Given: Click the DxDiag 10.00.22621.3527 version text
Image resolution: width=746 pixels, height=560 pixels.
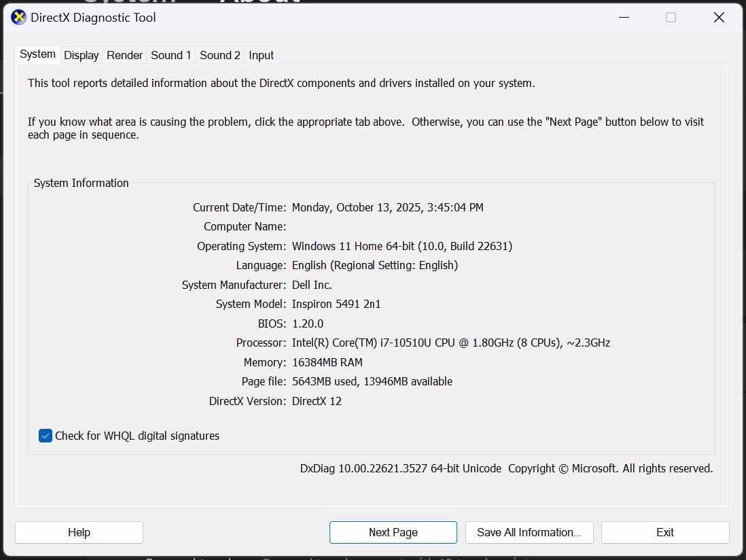Looking at the screenshot, I should [x=401, y=469].
